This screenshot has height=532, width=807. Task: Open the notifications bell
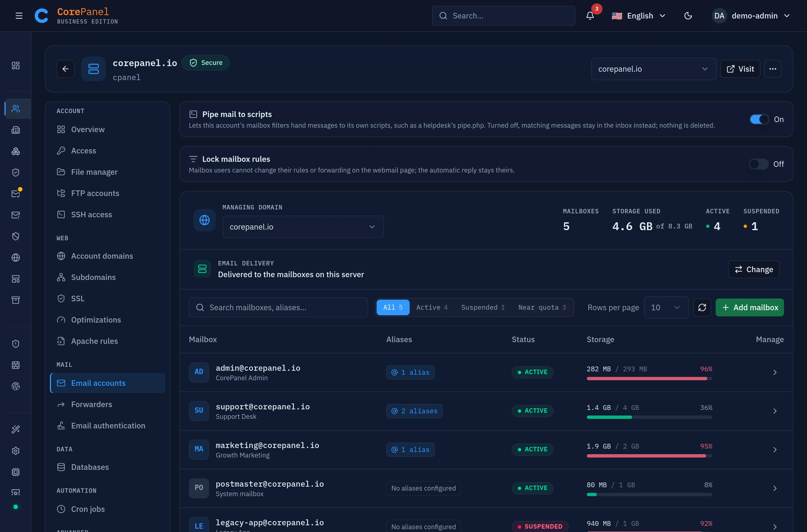coord(590,16)
